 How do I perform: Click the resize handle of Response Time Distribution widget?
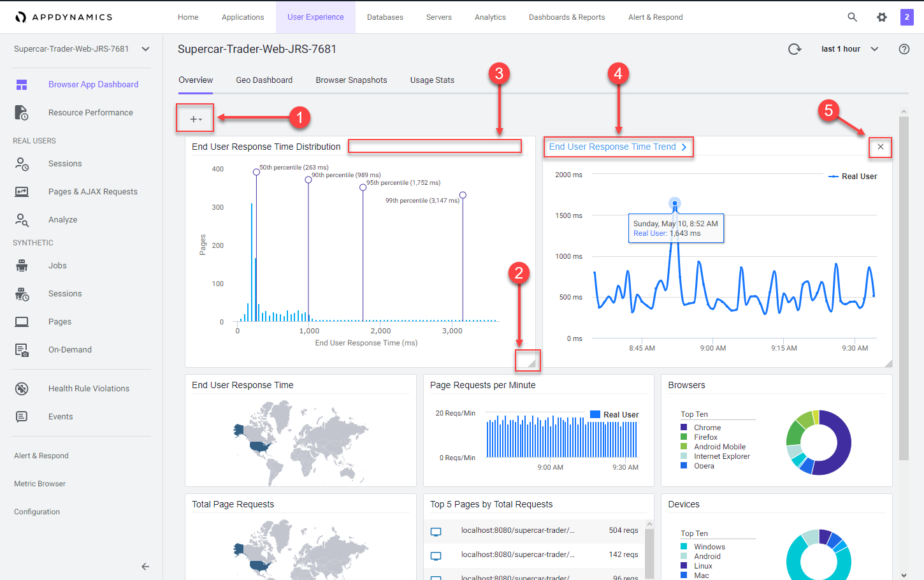click(531, 363)
